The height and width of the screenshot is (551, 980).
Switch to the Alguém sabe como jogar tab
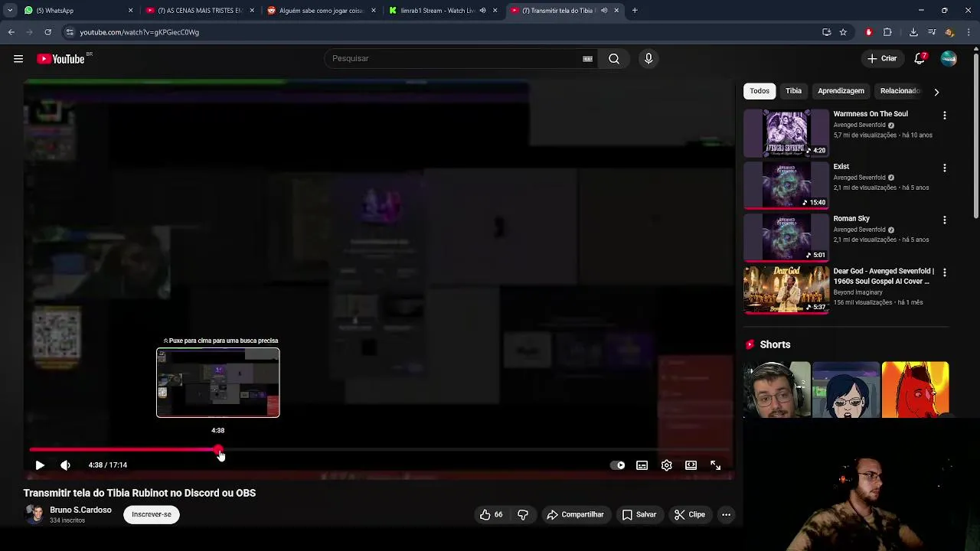[x=322, y=11]
